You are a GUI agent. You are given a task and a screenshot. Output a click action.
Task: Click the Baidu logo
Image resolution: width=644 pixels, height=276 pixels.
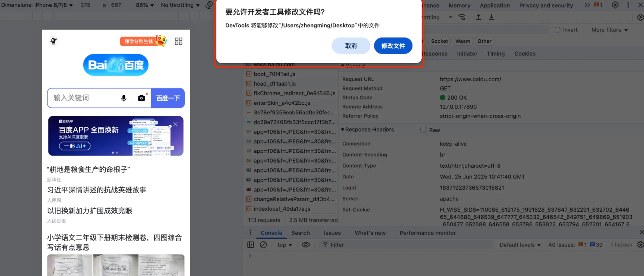pos(116,65)
